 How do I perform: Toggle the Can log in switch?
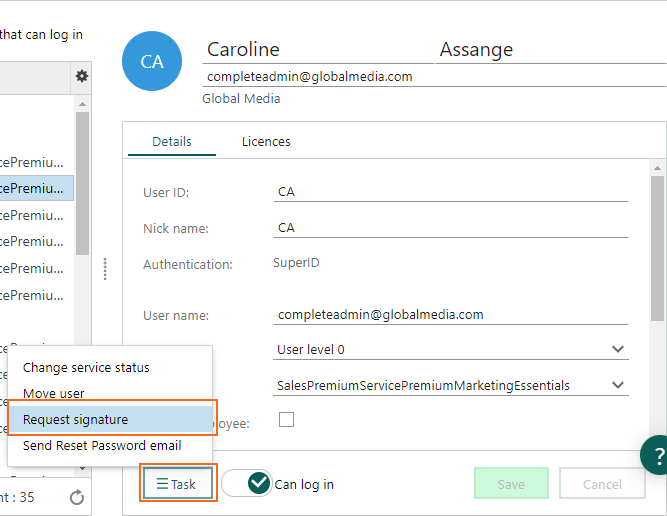[x=247, y=483]
